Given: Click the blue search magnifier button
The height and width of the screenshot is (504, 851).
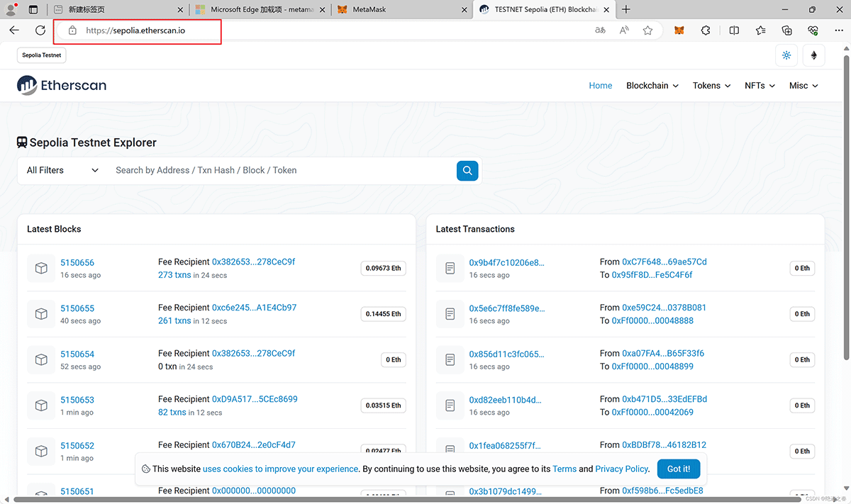Looking at the screenshot, I should coord(467,170).
